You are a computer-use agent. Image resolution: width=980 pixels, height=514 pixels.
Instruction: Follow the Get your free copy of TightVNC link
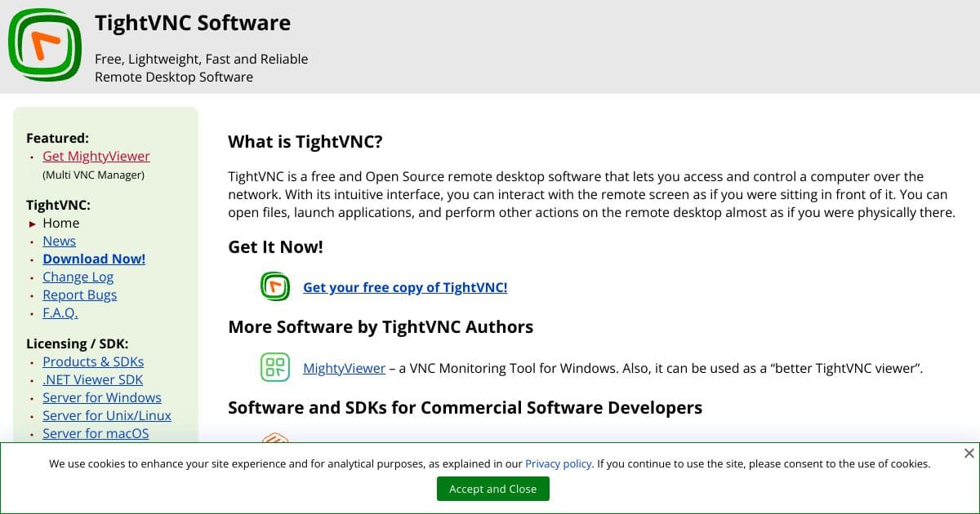coord(405,287)
